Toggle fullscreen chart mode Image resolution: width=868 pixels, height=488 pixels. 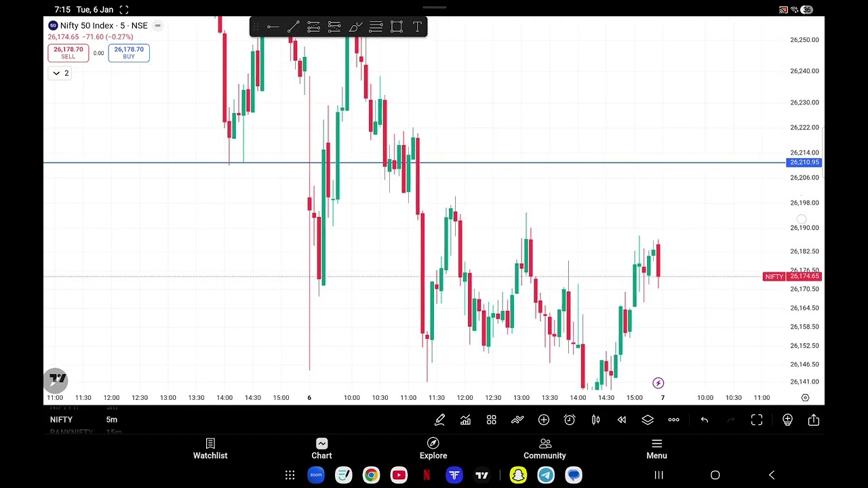(x=757, y=420)
